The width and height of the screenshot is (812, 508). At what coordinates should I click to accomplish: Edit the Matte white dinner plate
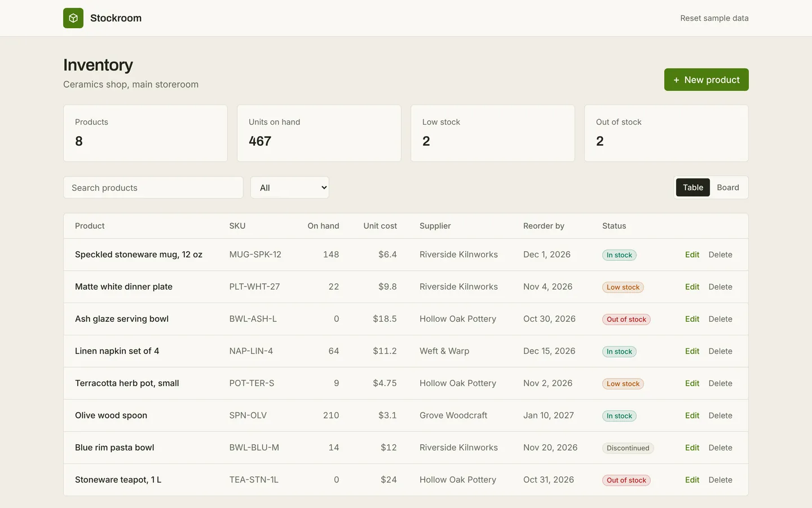click(x=692, y=287)
